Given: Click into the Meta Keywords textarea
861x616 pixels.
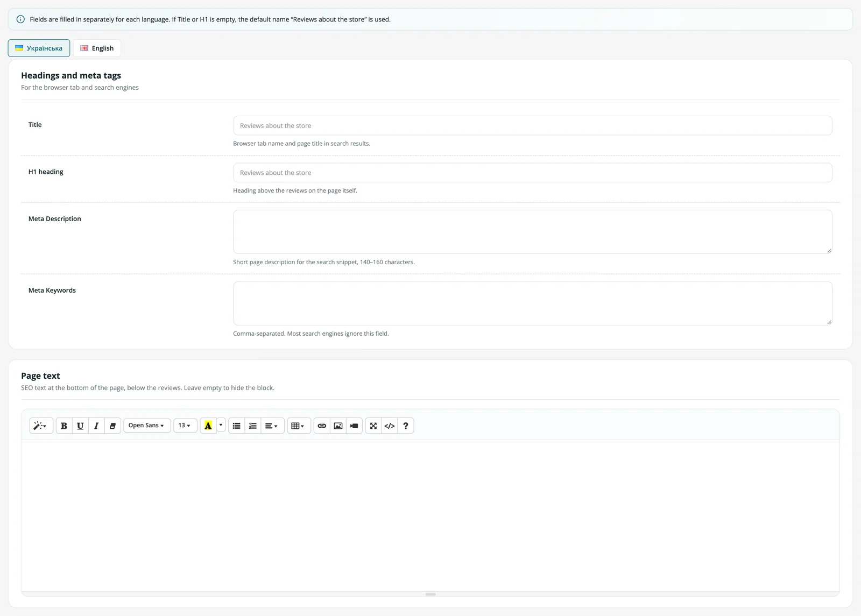Looking at the screenshot, I should pos(533,303).
